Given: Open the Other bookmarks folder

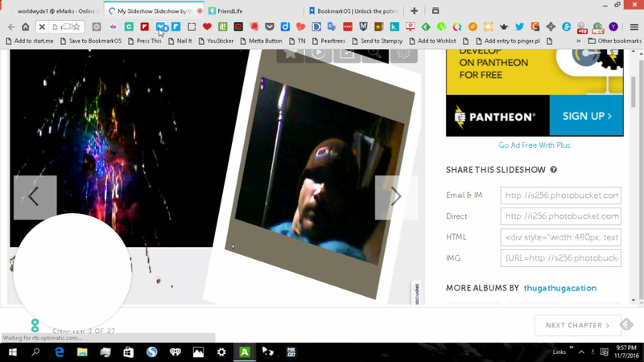Looking at the screenshot, I should (x=614, y=40).
